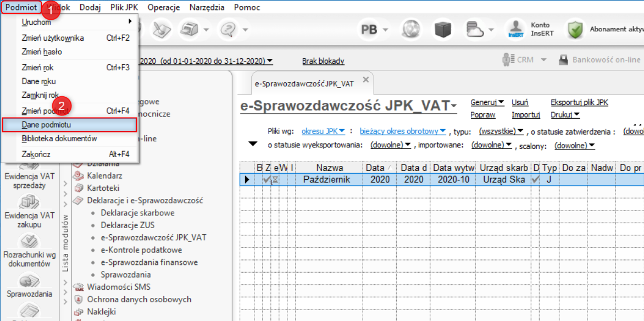The image size is (644, 321).
Task: Open the Drukuj command dropdown
Action: pos(565,115)
